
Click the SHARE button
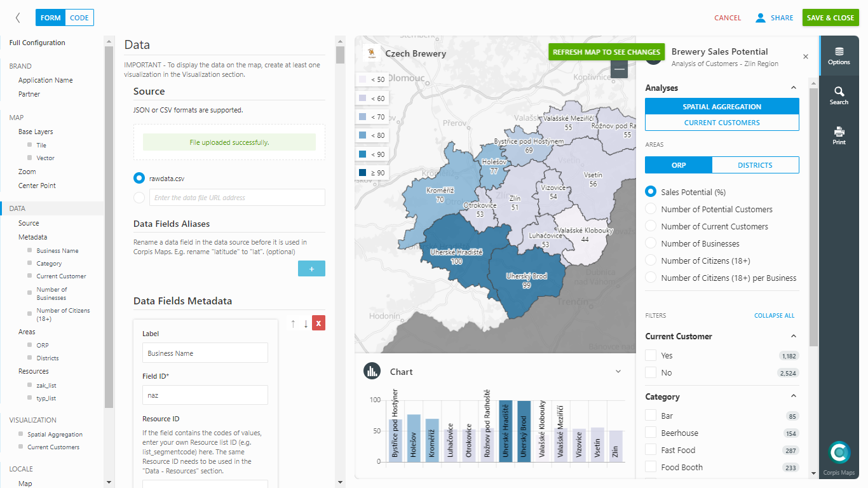(x=782, y=18)
